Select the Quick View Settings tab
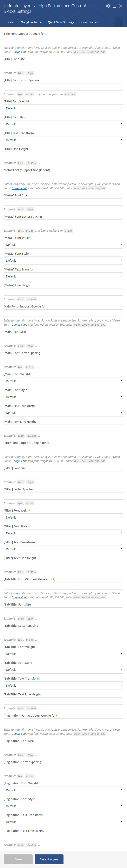The width and height of the screenshot is (127, 868). 61,22
